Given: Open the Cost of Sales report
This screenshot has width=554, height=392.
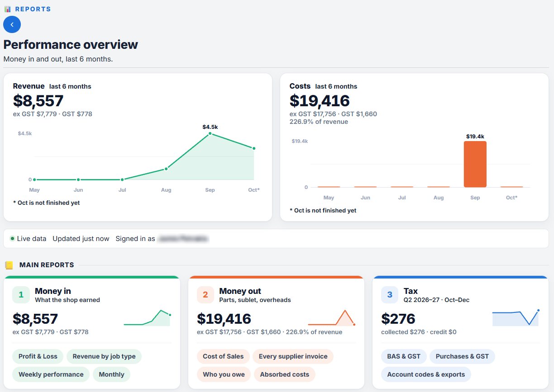Looking at the screenshot, I should click(223, 356).
